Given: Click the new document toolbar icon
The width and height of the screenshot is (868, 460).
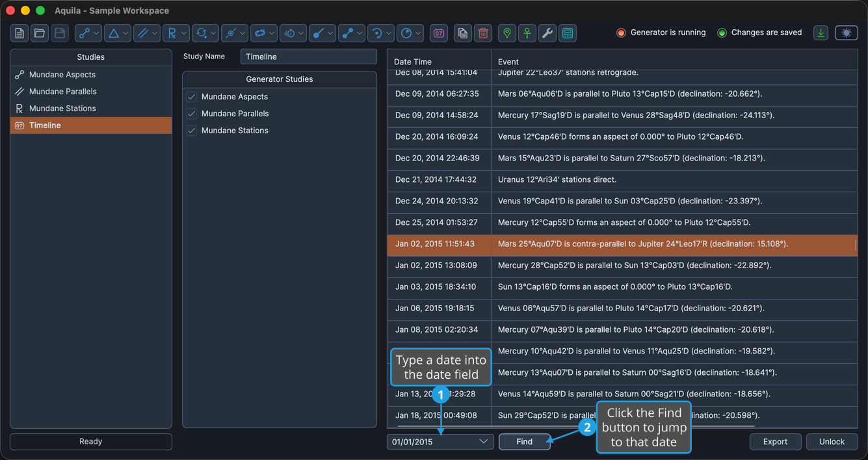Looking at the screenshot, I should click(x=20, y=33).
